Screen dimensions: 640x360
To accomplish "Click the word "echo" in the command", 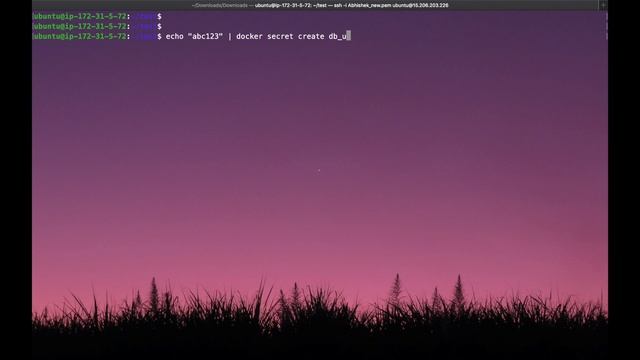I will click(175, 36).
